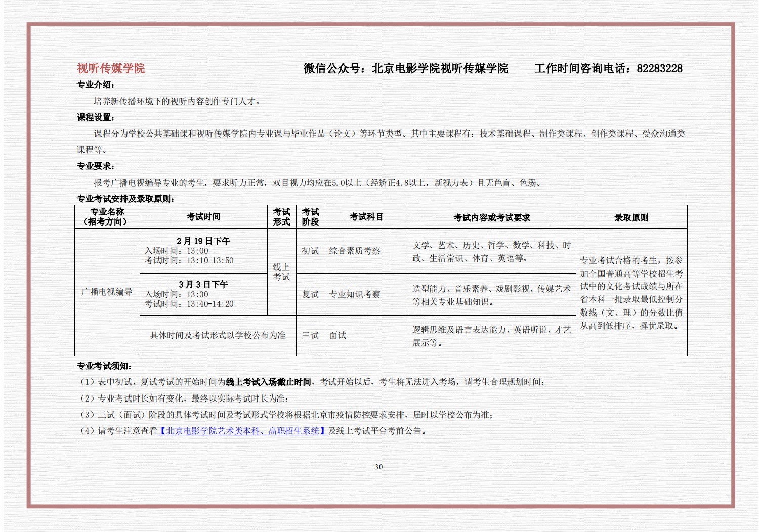759x532 pixels.
Task: Select the 广播电视编导 major name cell
Action: [x=107, y=292]
